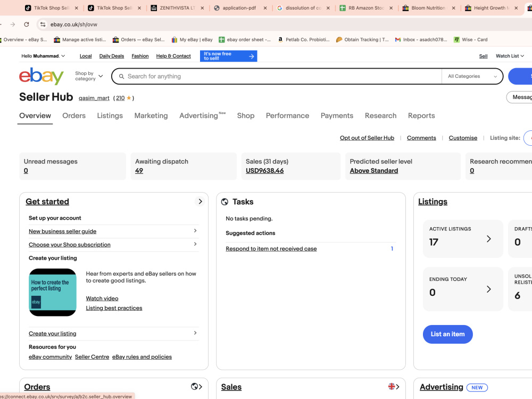Click Watch video link
Screen dimensions: 532x399
tap(102, 298)
